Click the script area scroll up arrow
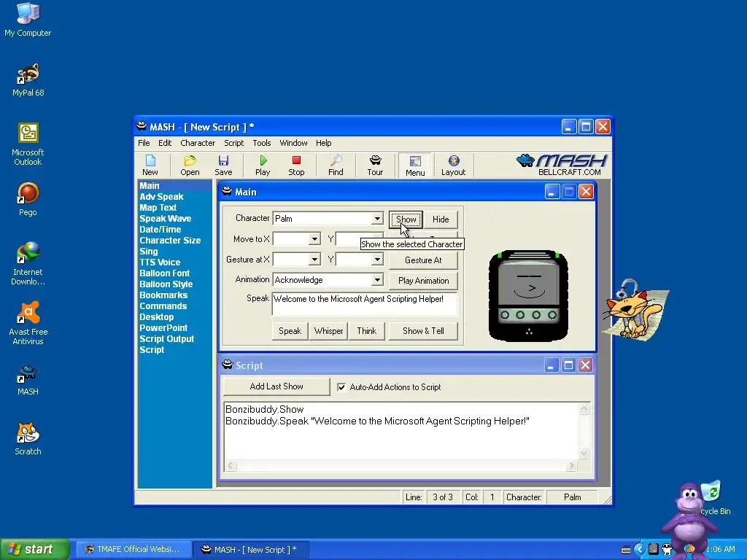 584,408
